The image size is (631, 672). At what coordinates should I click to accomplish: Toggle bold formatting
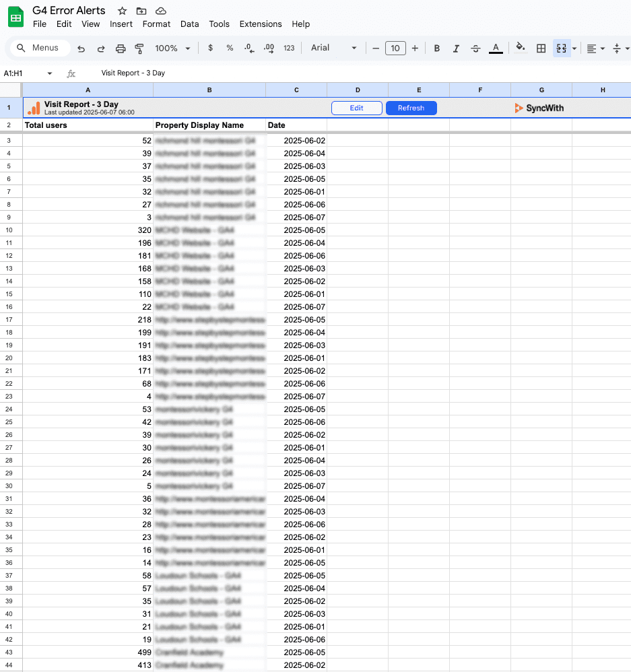tap(437, 48)
